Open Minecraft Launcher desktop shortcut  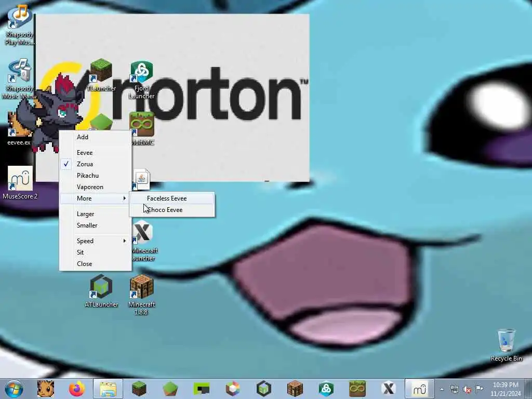tap(143, 241)
